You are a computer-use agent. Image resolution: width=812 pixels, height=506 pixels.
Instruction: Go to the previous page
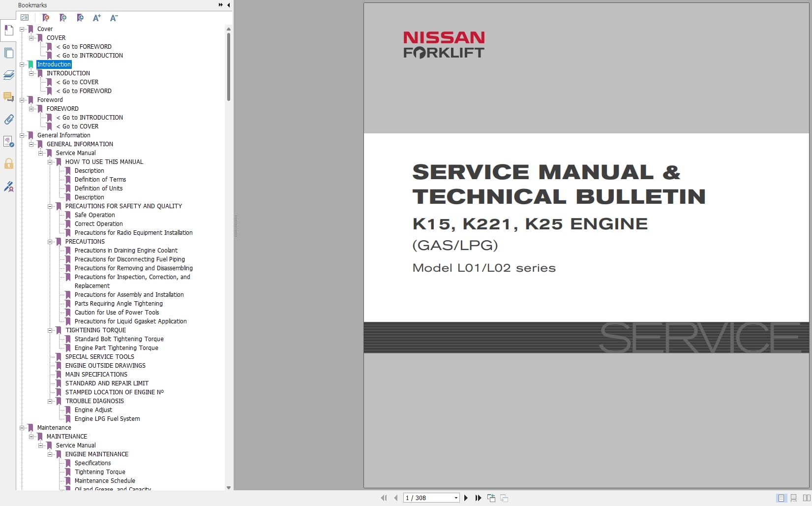point(396,498)
